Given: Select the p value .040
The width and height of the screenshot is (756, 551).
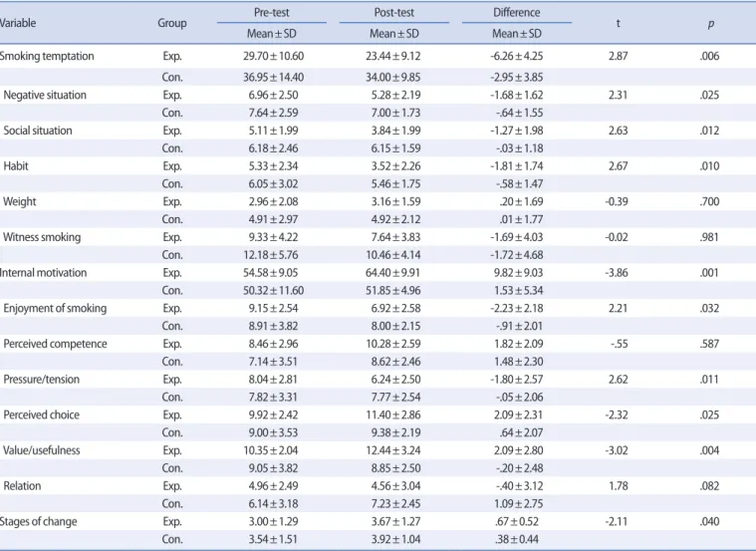Looking at the screenshot, I should coord(709,521).
